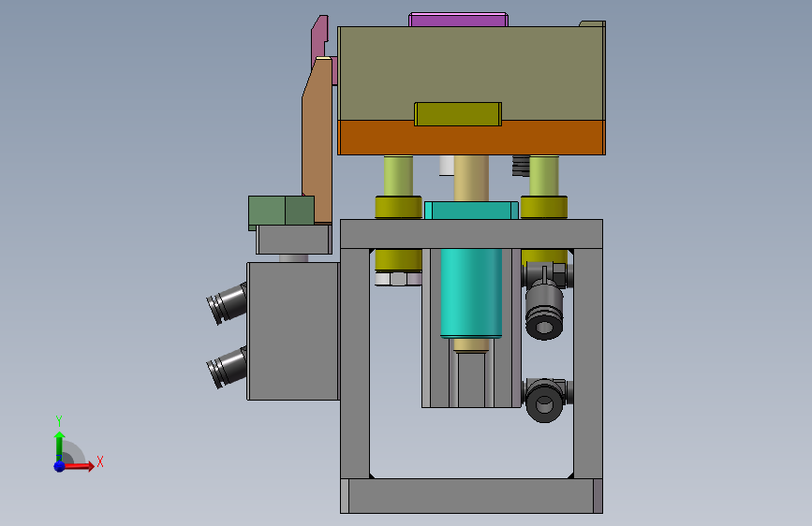Click the blue Z axis ball of the triad
This screenshot has height=526, width=812.
coord(59,466)
